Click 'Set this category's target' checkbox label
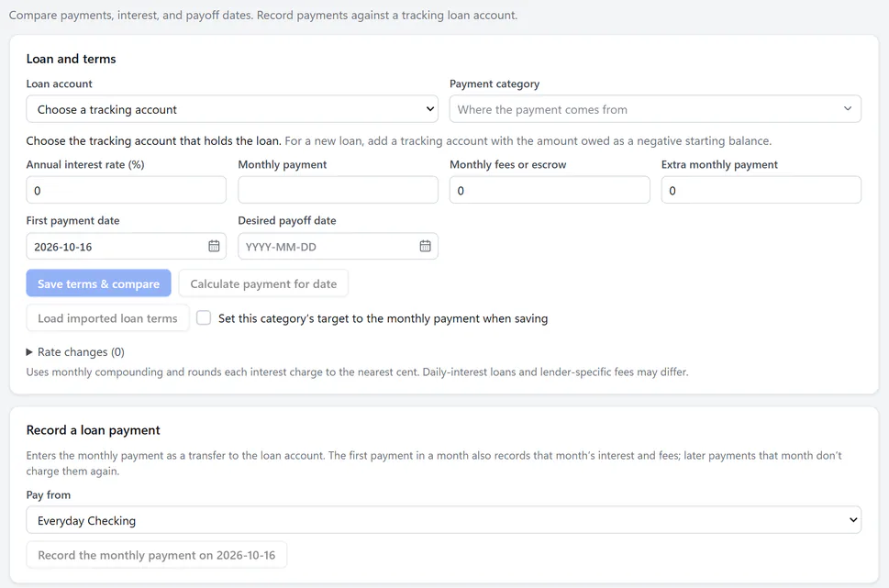This screenshot has width=889, height=588. (x=383, y=318)
